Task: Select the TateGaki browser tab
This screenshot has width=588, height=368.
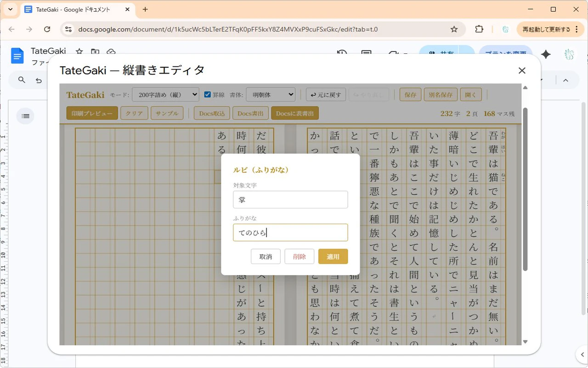Action: pyautogui.click(x=77, y=9)
